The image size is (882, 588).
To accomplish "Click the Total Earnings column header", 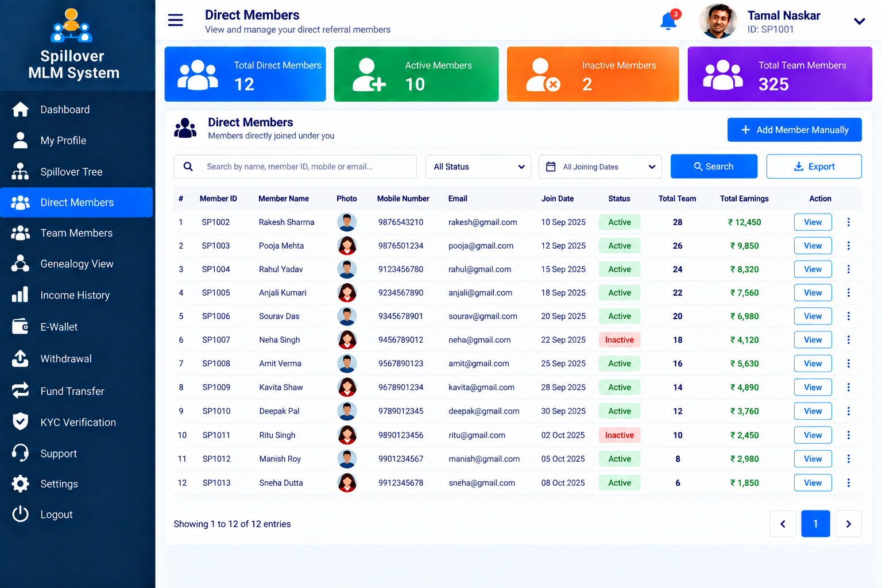I will click(x=744, y=199).
